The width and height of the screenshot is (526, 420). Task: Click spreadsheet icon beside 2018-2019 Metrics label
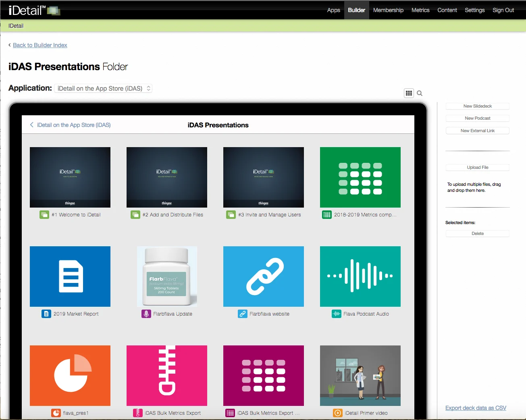coord(327,215)
